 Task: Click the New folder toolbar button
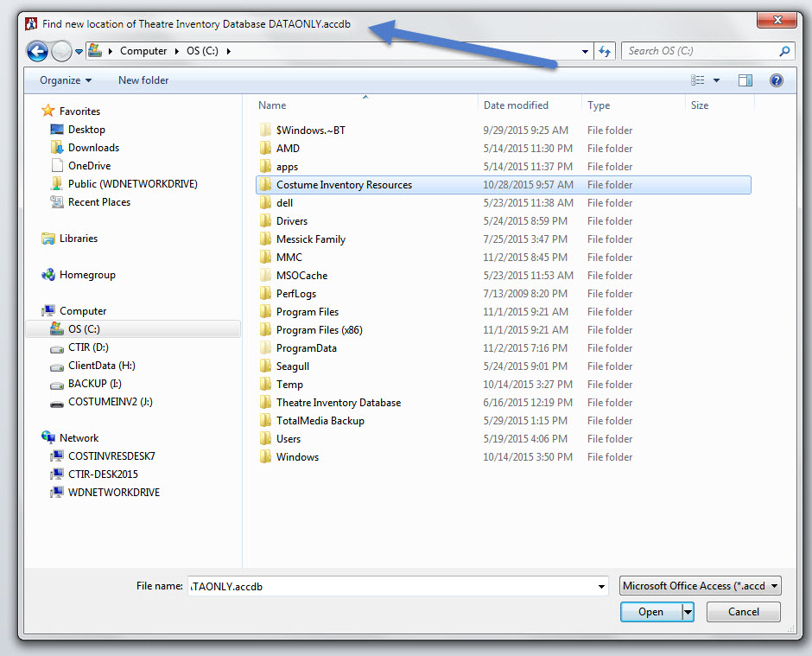pyautogui.click(x=143, y=80)
